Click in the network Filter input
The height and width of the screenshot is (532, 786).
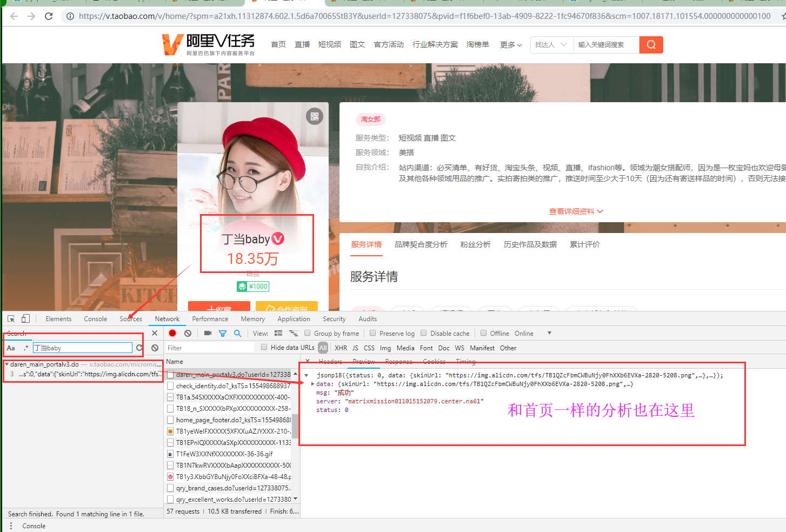click(x=210, y=348)
